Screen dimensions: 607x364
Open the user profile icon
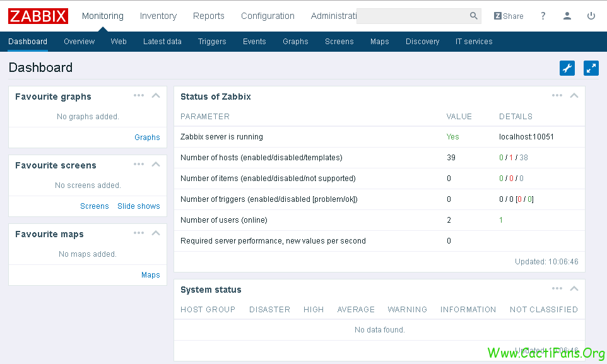567,16
